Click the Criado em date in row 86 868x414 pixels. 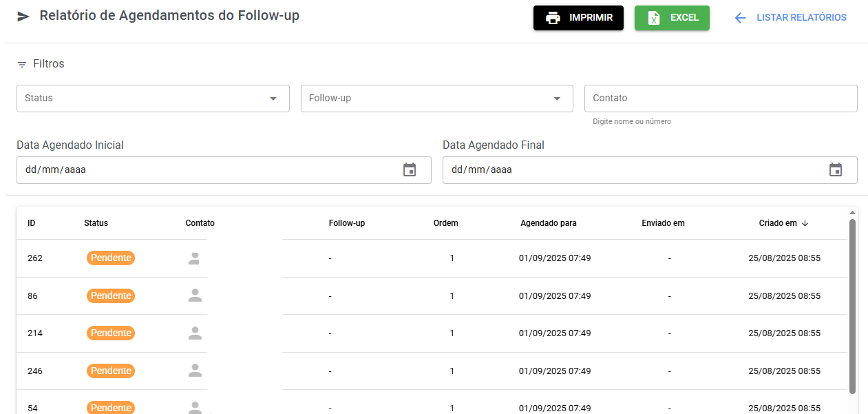(x=785, y=296)
